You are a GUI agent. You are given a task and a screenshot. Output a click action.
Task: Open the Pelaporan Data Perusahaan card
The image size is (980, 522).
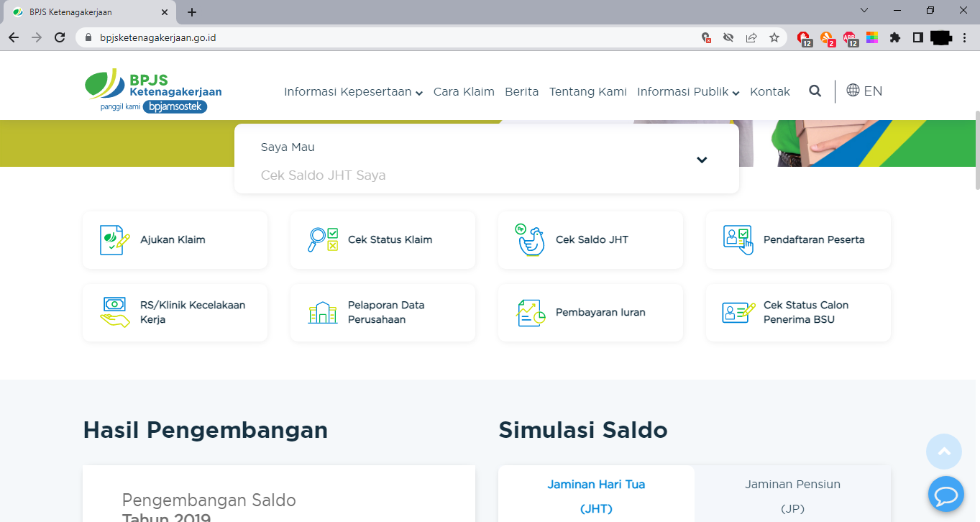click(x=383, y=313)
